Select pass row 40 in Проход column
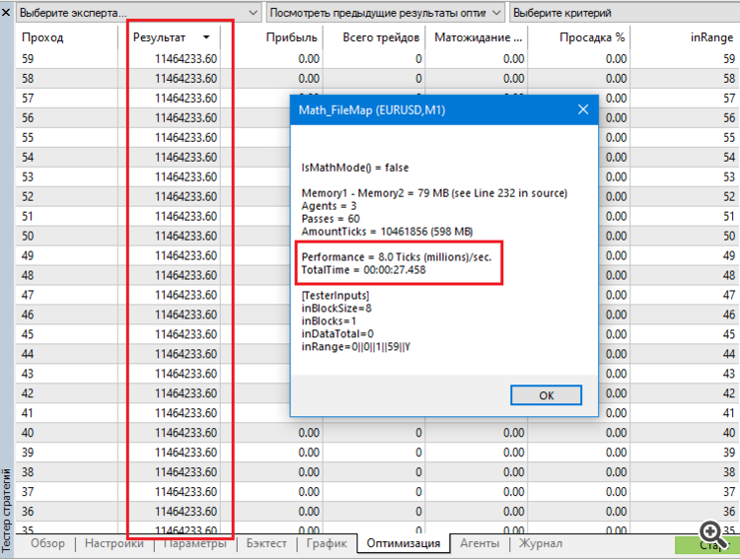740x560 pixels. pos(28,433)
